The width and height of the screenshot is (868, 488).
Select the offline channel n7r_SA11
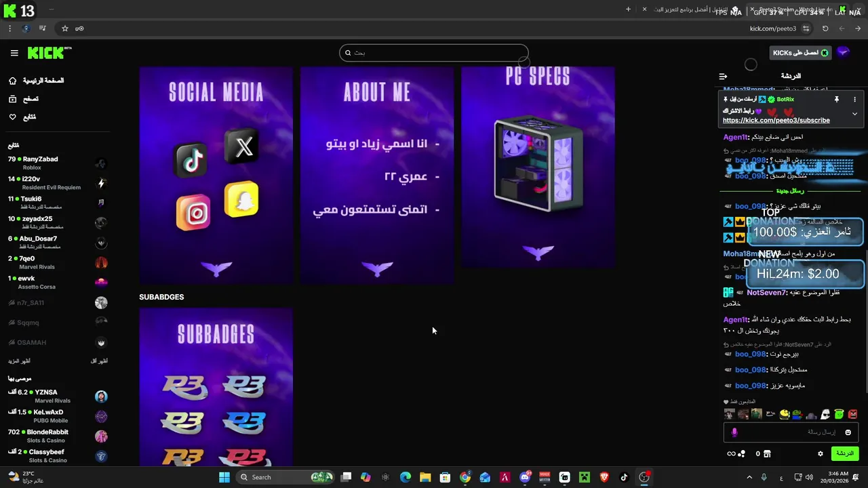[57, 303]
